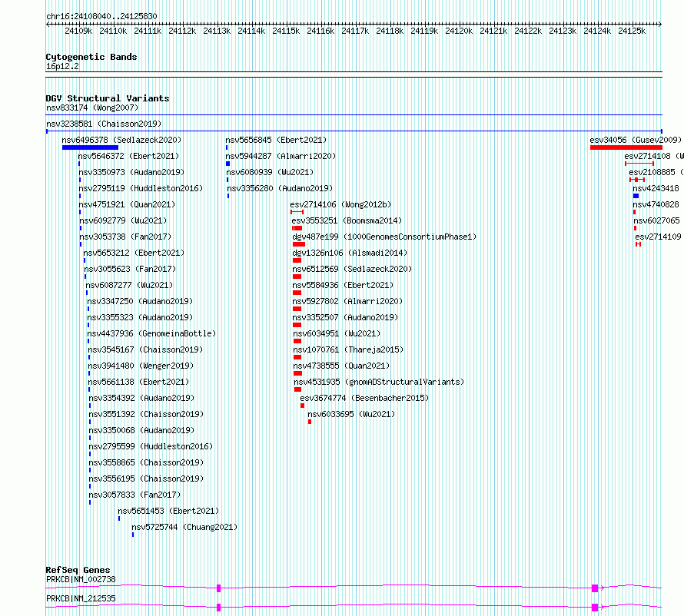Image resolution: width=684 pixels, height=616 pixels.
Task: Select nsv4437936 (GenomeinaBottle) entry
Action: 152,333
